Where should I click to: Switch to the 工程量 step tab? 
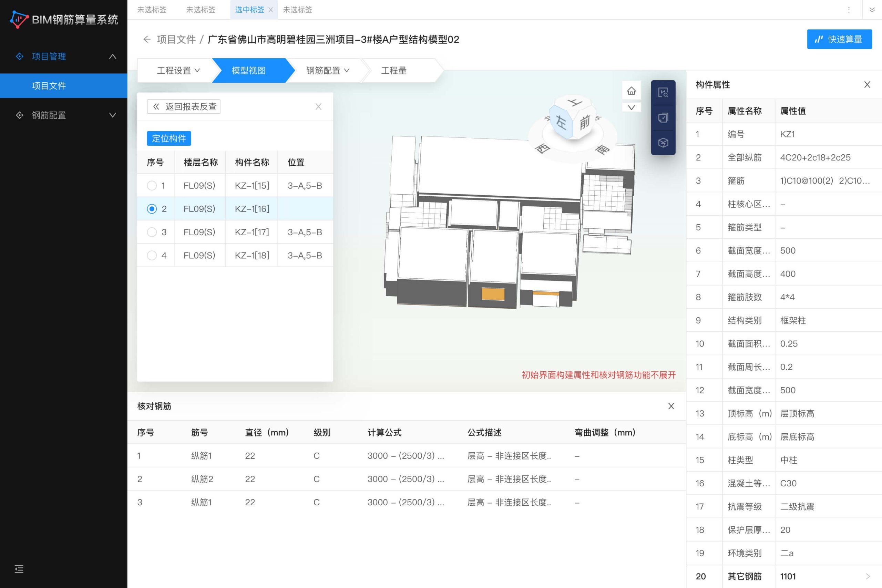(394, 71)
